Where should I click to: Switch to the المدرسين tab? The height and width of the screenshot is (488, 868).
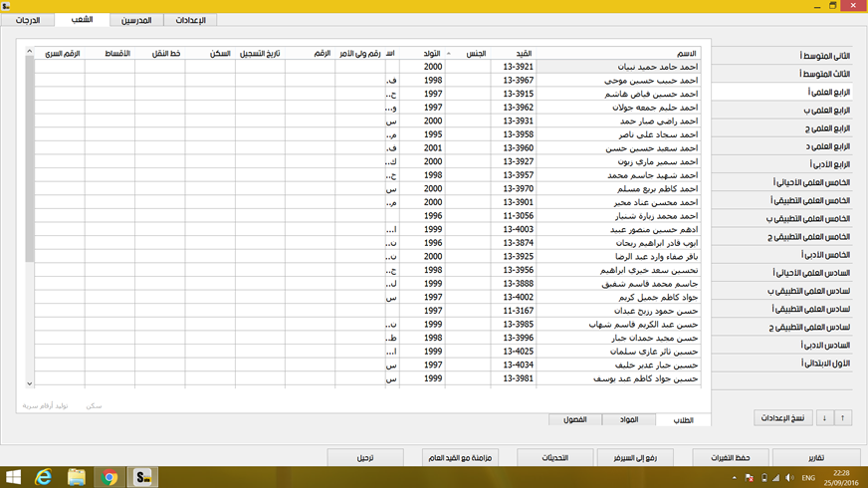point(135,20)
